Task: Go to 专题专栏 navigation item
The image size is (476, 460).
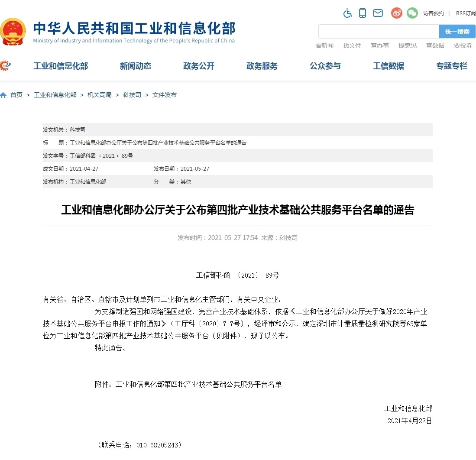Action: pyautogui.click(x=452, y=66)
